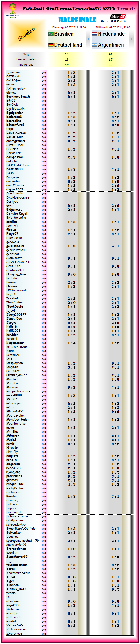Select the team name Brasilien
Viewport: 140px width, 644px height.
tap(64, 34)
